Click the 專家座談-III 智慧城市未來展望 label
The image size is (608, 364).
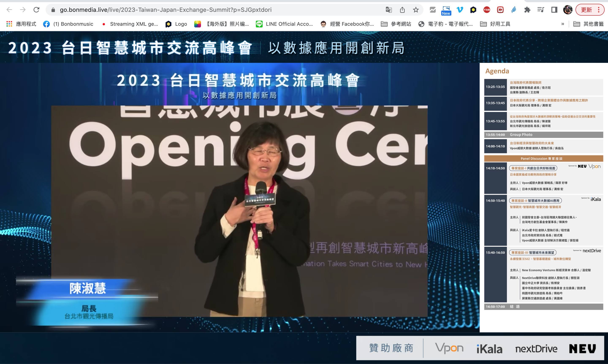533,253
